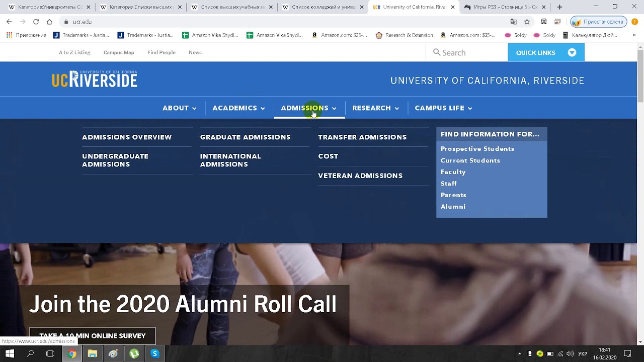Click Take a 10 Min Online Survey button
The height and width of the screenshot is (362, 644).
pos(93,336)
